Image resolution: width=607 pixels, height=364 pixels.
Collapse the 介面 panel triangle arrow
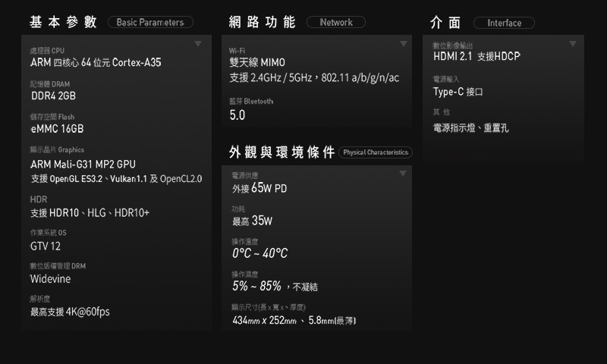573,43
